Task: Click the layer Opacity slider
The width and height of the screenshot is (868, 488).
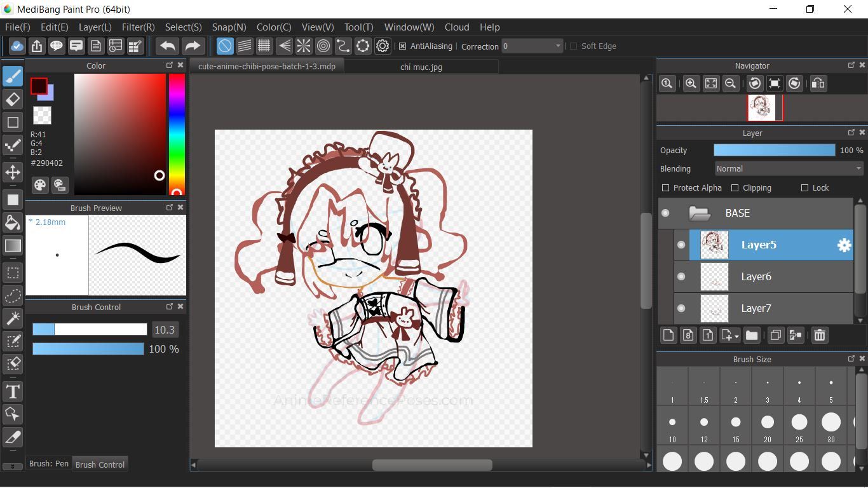Action: [x=774, y=151]
